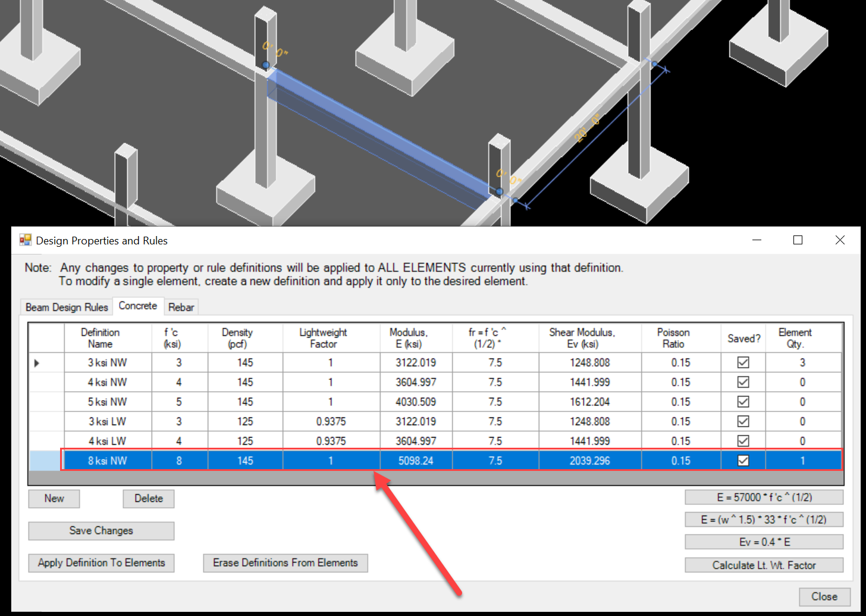866x616 pixels.
Task: Toggle Saved checkbox for 5 ksi NW
Action: point(743,402)
